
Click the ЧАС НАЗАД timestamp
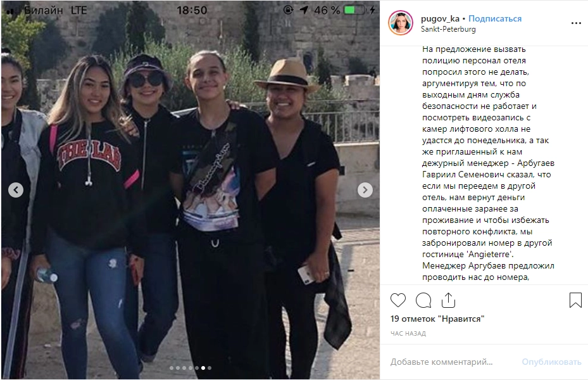[x=408, y=334]
